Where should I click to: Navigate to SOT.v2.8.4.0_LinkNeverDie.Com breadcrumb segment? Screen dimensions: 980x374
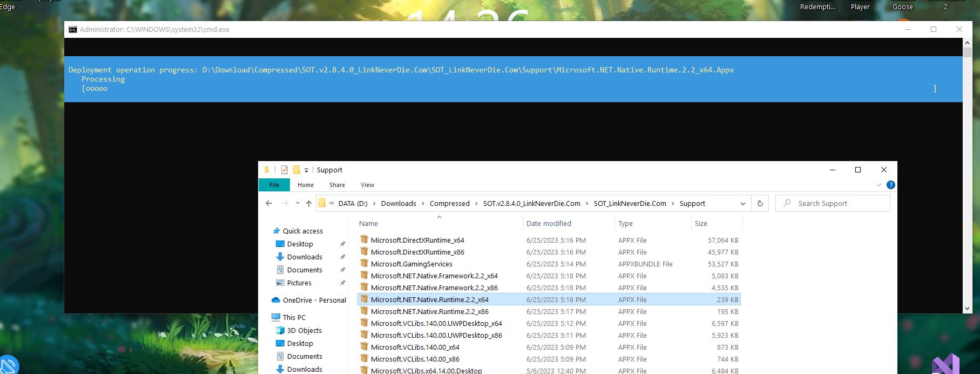click(x=532, y=203)
